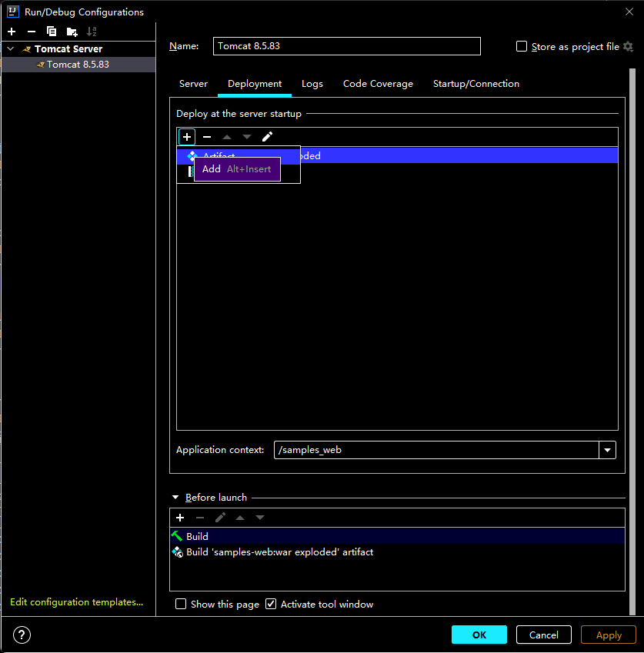This screenshot has width=644, height=653.
Task: Collapse the Tomcat Server tree node
Action: (x=11, y=49)
